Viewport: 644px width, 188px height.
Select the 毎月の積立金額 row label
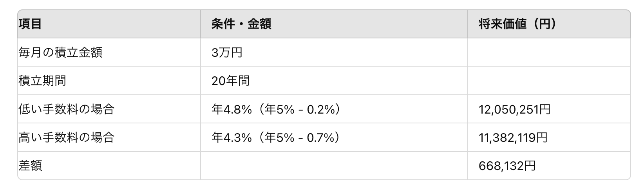(x=60, y=52)
